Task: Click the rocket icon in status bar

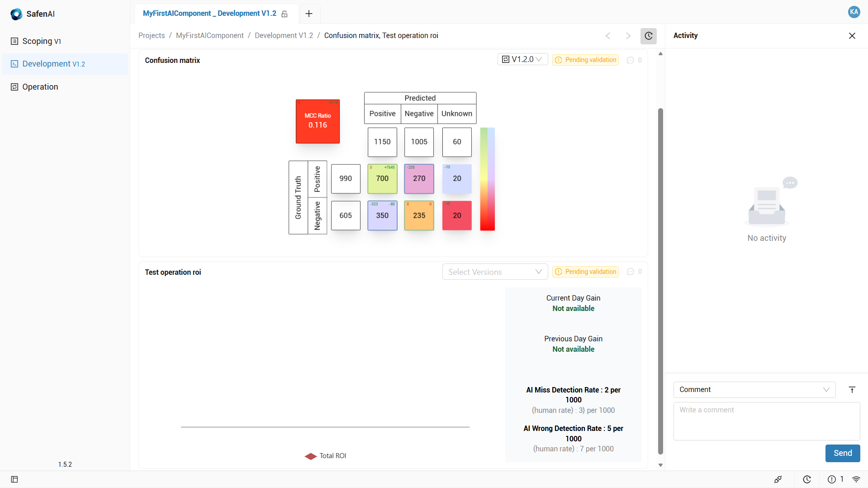Action: pos(778,479)
